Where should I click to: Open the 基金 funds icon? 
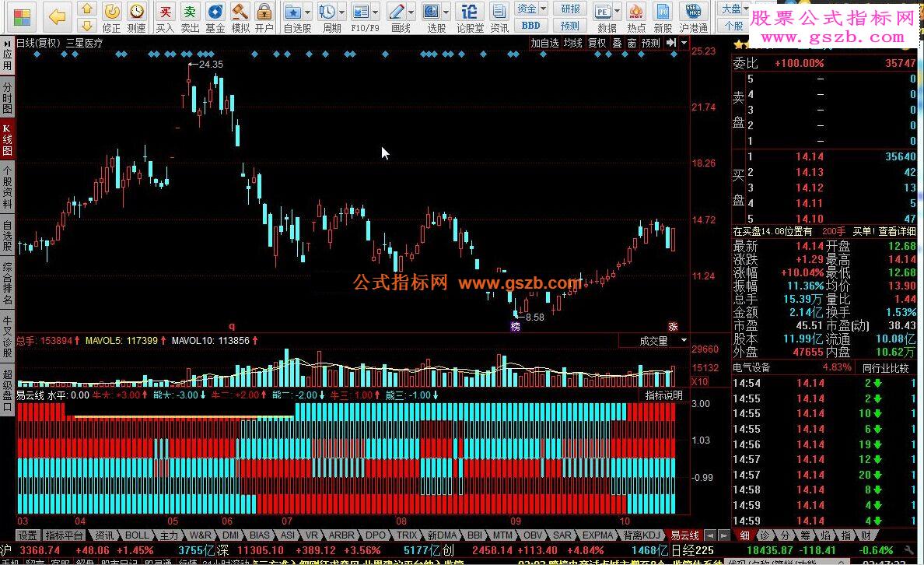tap(215, 17)
